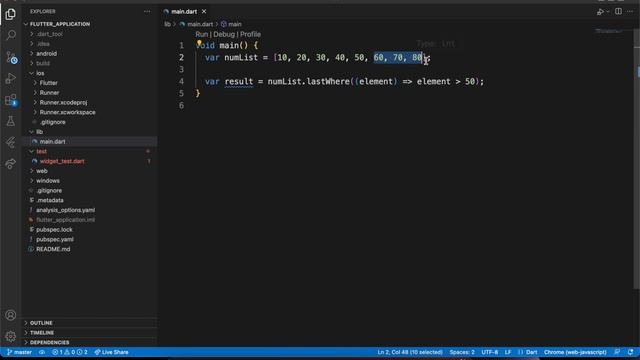Open the Manage gear icon
This screenshot has height=360, width=640.
[x=11, y=336]
